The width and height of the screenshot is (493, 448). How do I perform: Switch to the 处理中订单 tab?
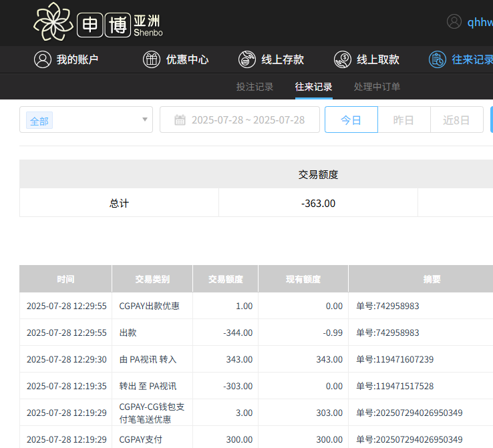point(377,87)
